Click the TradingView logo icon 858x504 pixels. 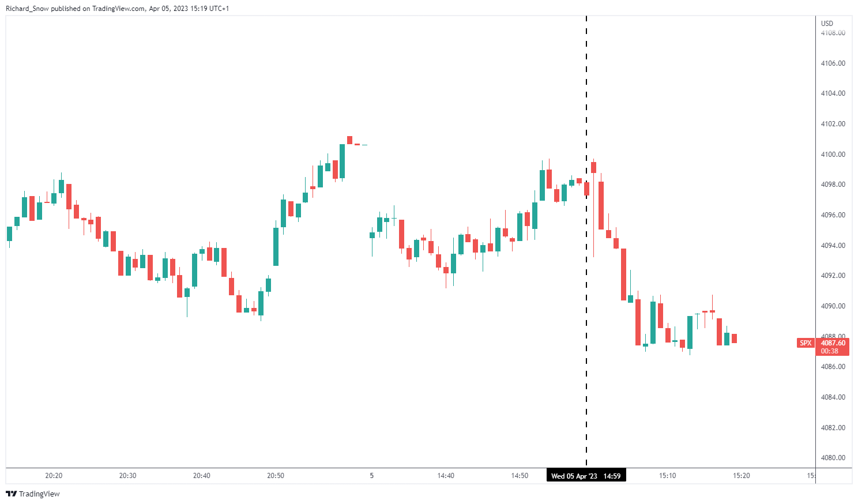point(11,494)
